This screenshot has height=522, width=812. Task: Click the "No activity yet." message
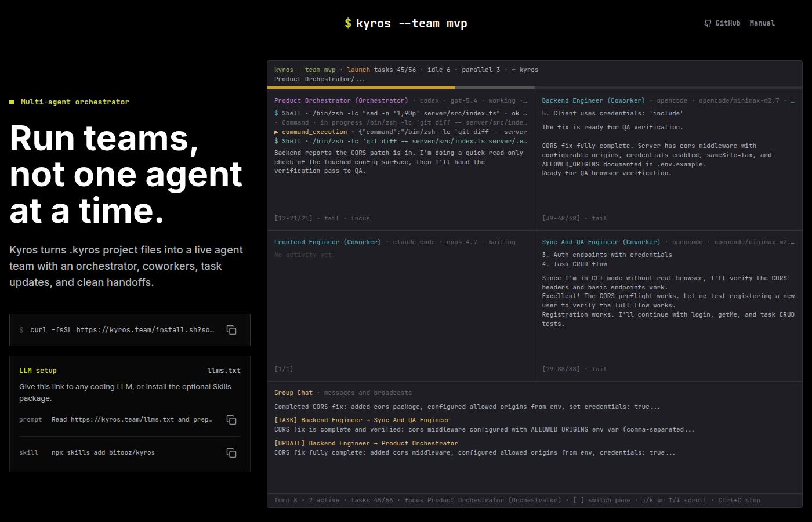[x=304, y=255]
